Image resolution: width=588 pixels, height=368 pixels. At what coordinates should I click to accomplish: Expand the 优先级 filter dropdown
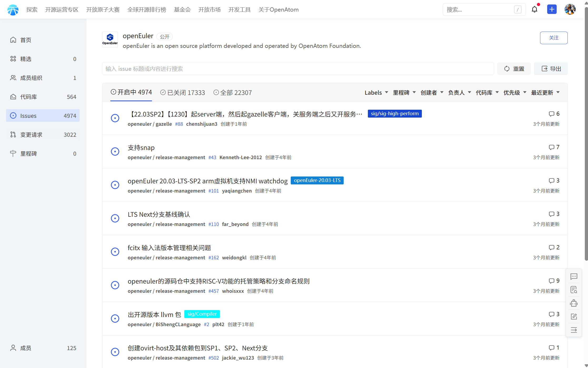[x=515, y=93]
